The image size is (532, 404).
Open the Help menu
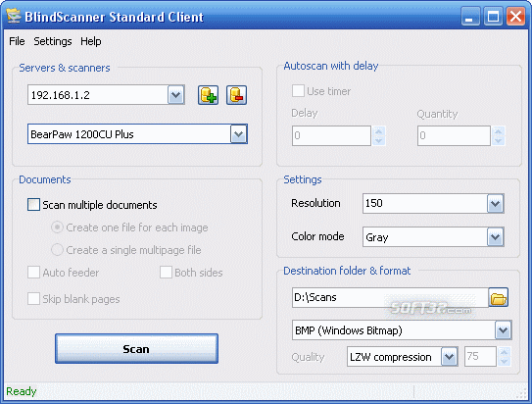point(90,41)
